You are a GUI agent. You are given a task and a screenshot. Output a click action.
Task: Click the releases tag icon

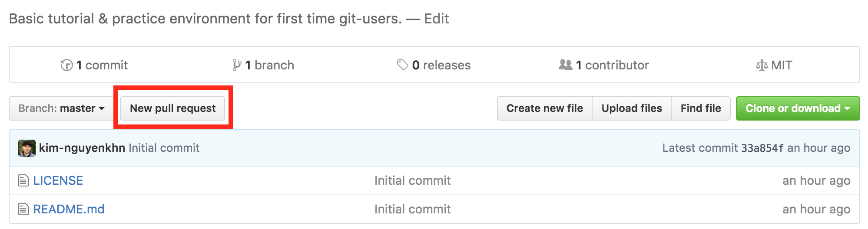[402, 65]
